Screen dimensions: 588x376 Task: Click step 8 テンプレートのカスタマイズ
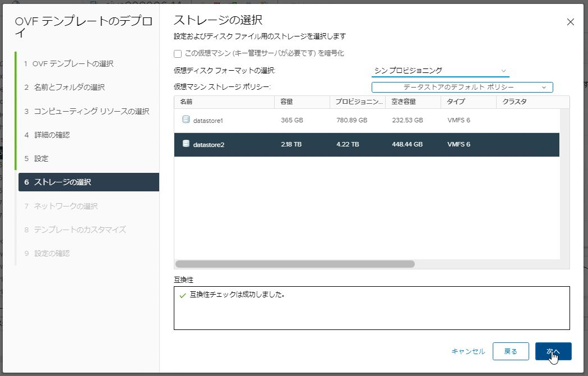tap(75, 230)
